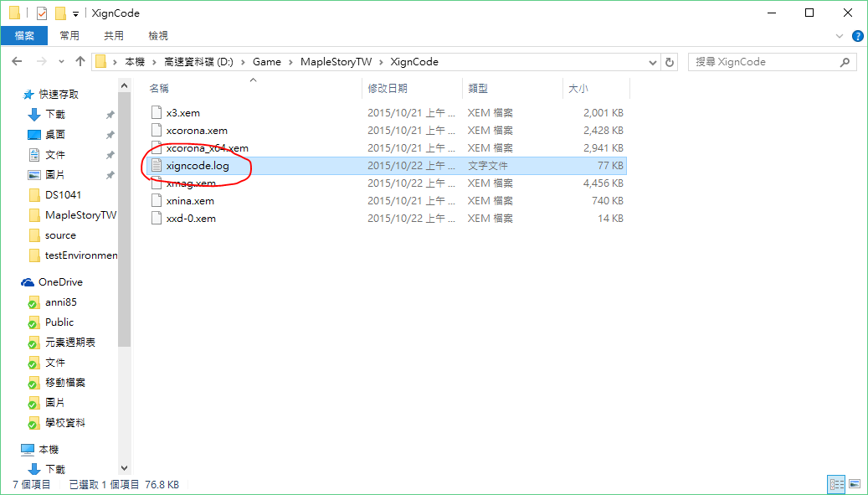Open the blue 檔案 menu

[24, 35]
